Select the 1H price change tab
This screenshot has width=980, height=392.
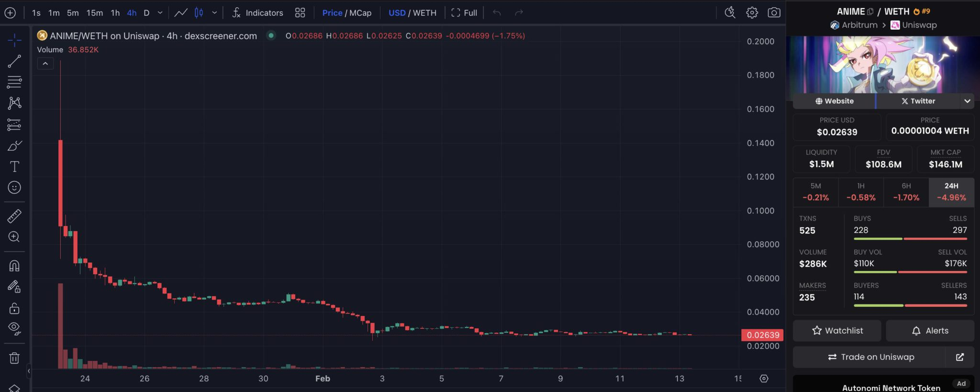point(860,192)
